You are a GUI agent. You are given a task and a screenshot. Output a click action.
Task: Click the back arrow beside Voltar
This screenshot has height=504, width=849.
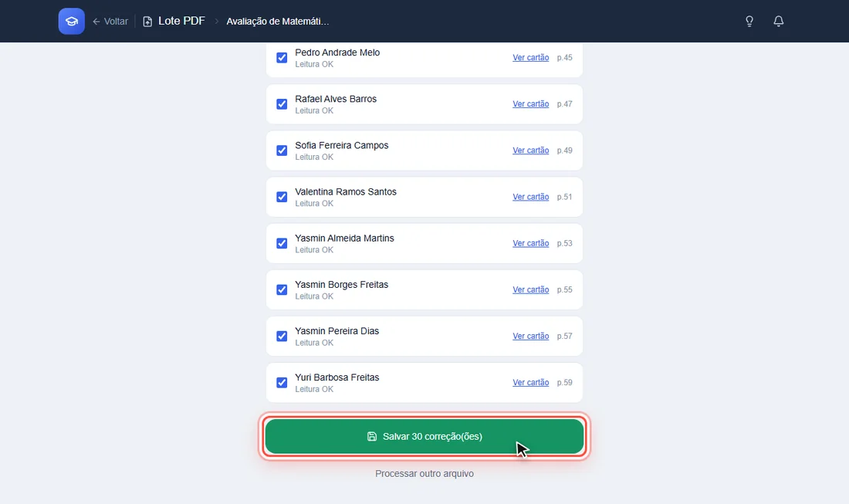(96, 22)
